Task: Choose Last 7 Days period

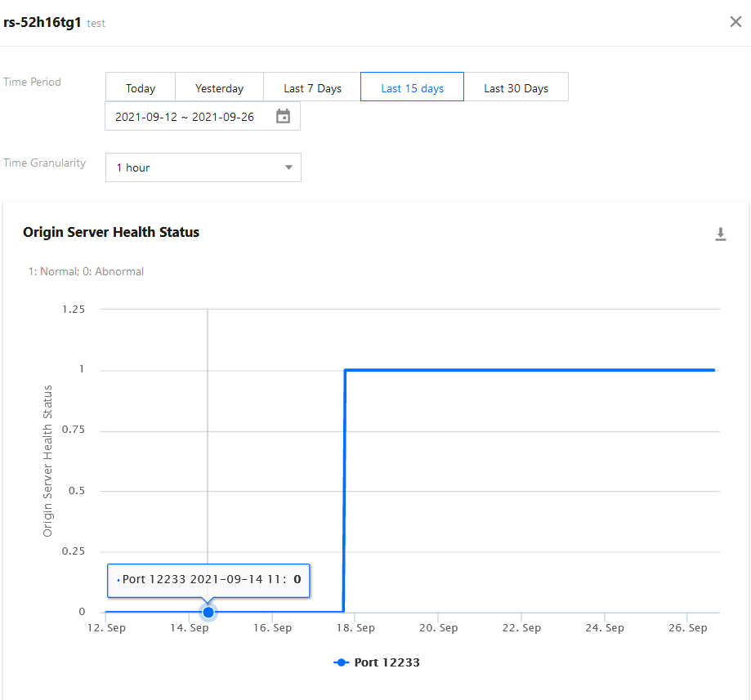Action: tap(312, 88)
